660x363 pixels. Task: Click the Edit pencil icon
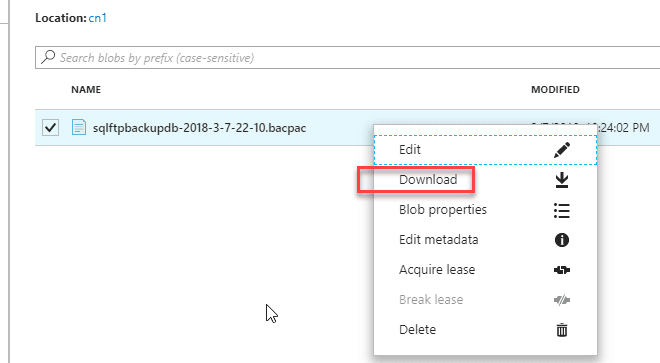click(562, 150)
